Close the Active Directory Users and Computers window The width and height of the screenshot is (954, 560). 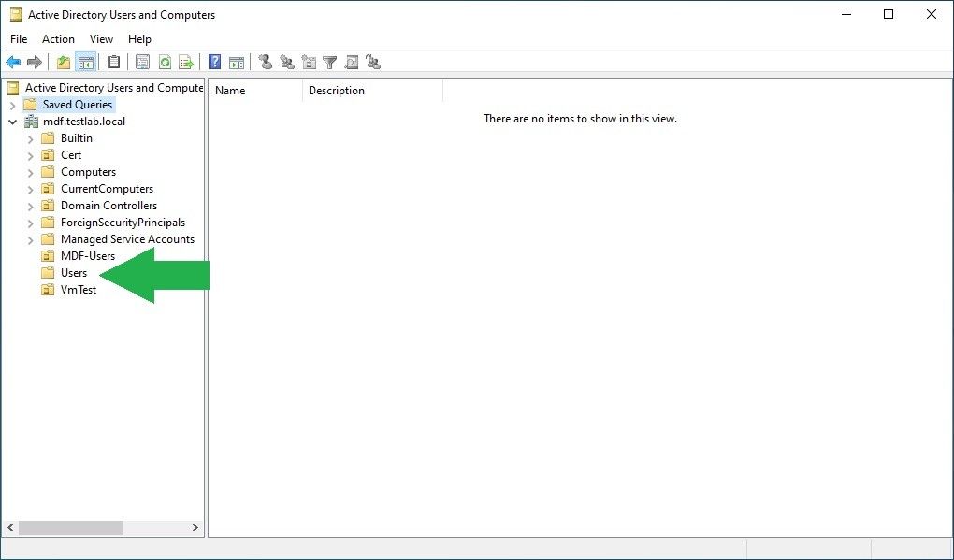pos(931,15)
